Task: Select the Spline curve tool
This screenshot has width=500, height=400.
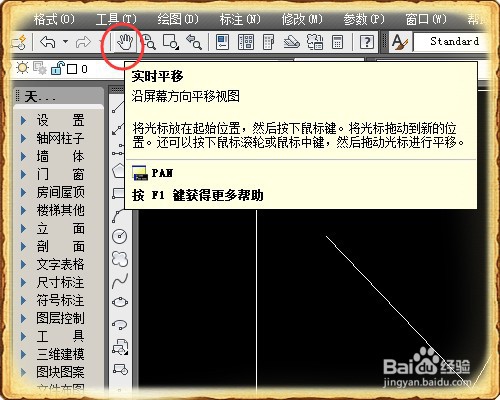Action: coord(120,281)
